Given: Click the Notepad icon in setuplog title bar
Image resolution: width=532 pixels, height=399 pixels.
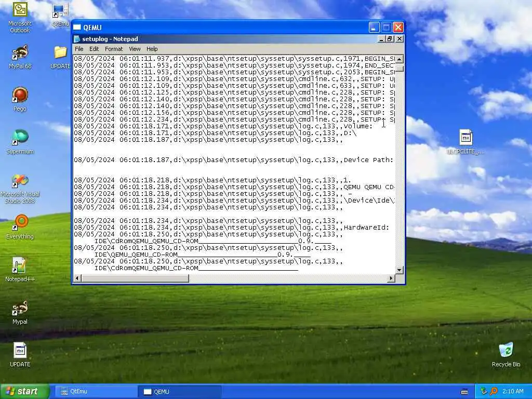Looking at the screenshot, I should click(77, 38).
